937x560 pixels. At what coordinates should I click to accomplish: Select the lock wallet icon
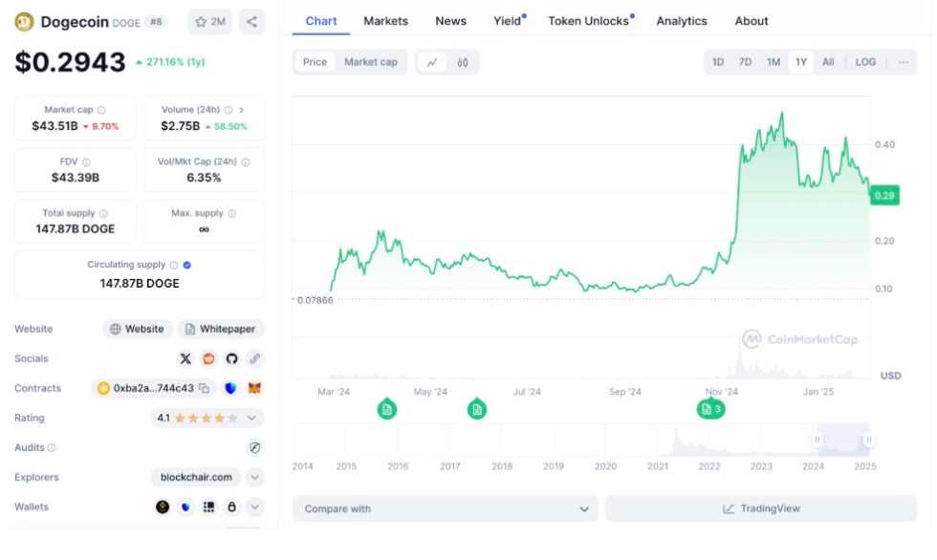231,506
